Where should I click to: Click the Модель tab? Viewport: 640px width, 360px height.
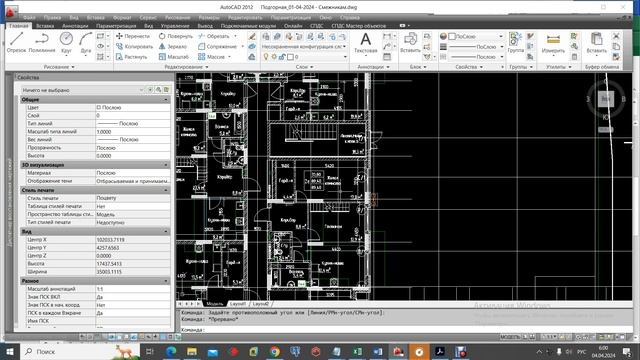(x=215, y=304)
